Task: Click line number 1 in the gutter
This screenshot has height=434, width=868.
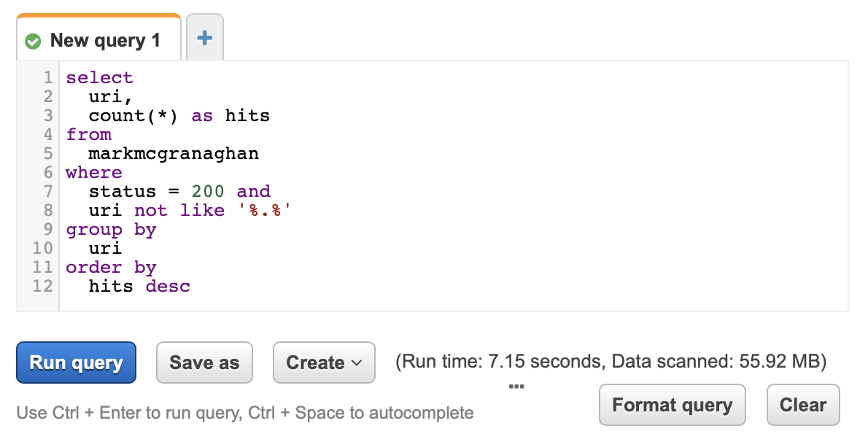Action: pyautogui.click(x=49, y=77)
